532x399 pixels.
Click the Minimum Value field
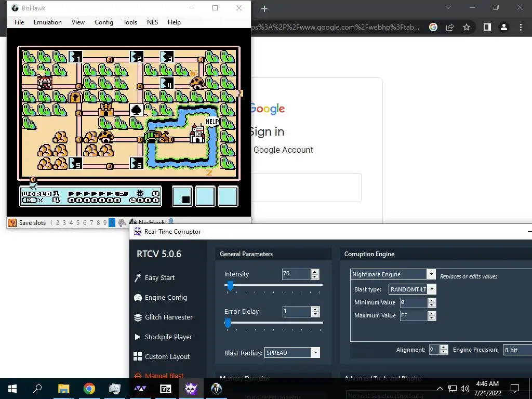click(x=414, y=303)
